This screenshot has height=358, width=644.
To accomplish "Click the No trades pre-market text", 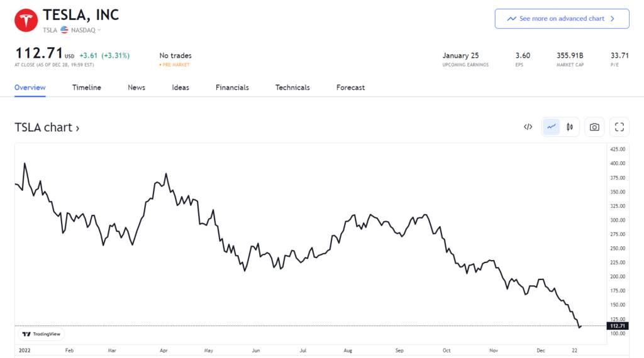I will tap(175, 55).
